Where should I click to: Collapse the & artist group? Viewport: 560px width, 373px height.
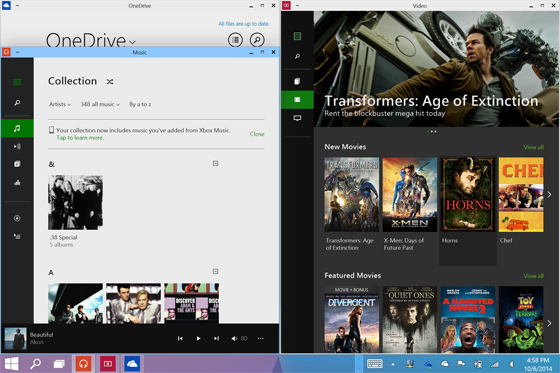click(x=215, y=163)
